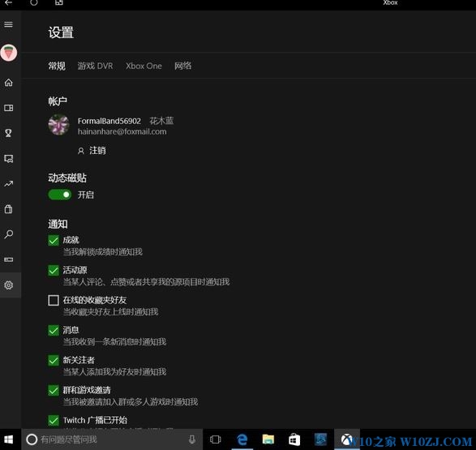476x450 pixels.
Task: Turn off the 动态磁贴 toggle switch
Action: click(60, 195)
